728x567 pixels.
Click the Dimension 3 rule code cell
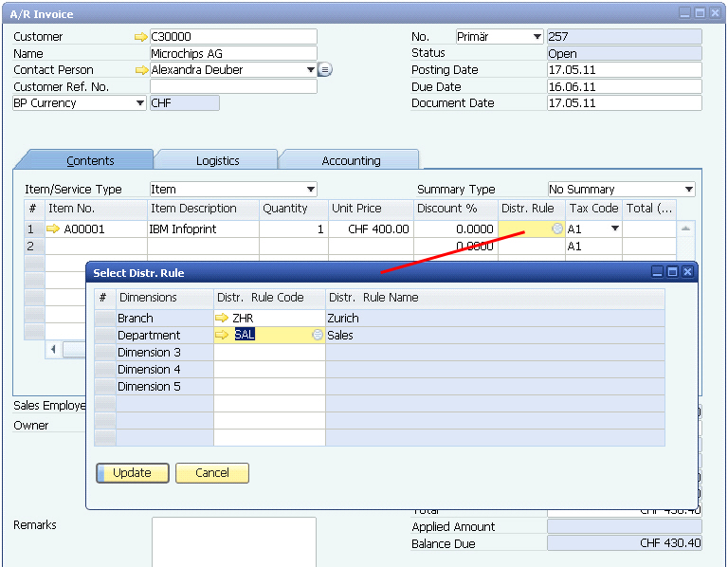(269, 352)
